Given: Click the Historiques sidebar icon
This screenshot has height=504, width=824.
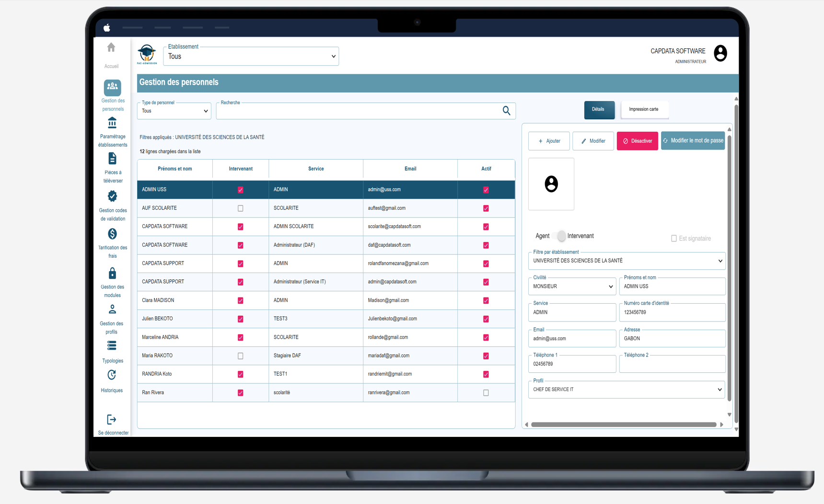Looking at the screenshot, I should pos(112,375).
